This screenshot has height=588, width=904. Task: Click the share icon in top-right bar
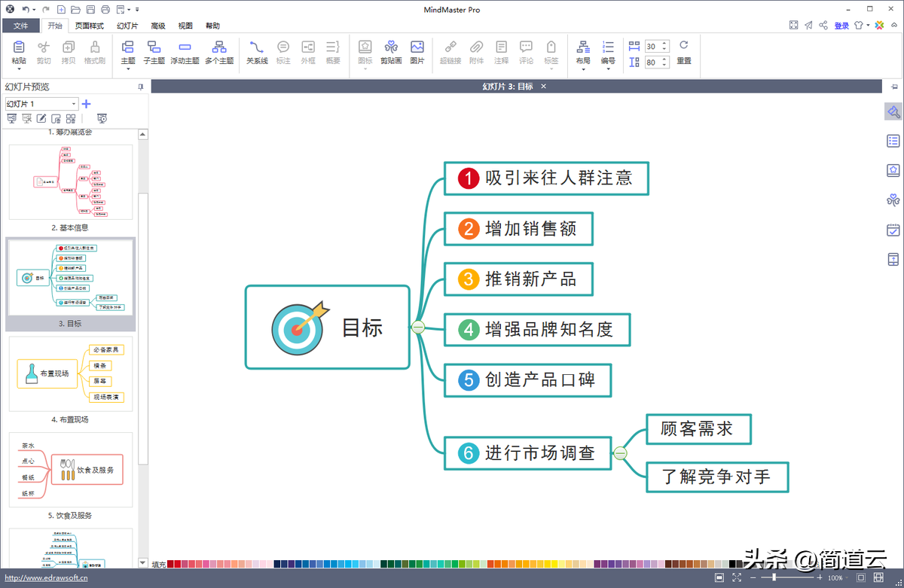(823, 26)
